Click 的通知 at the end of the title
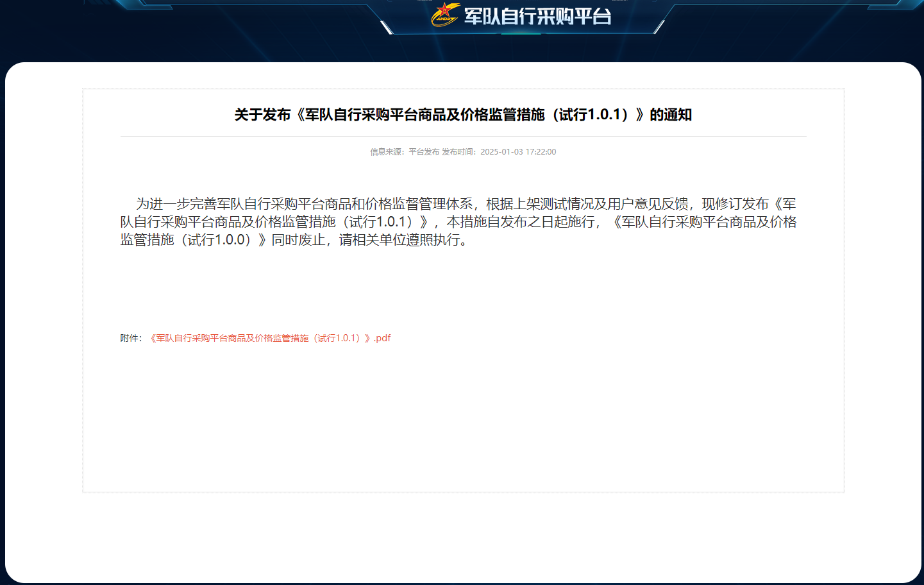 (671, 115)
